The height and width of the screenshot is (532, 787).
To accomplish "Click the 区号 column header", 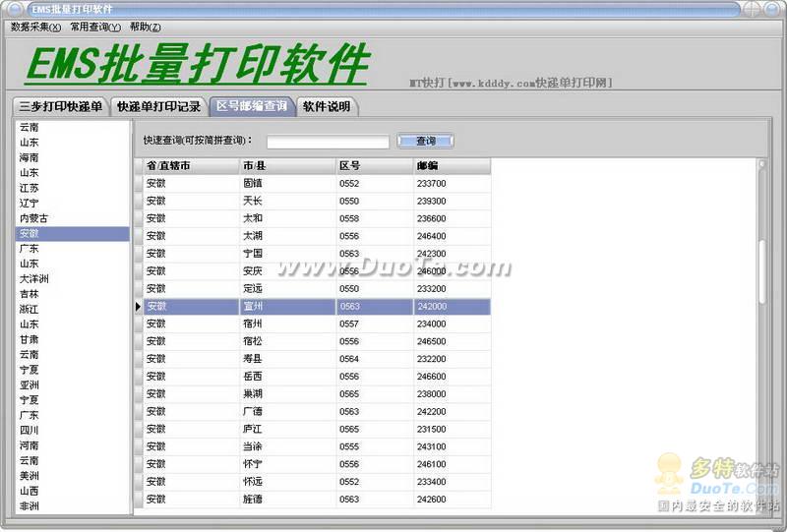I will [375, 165].
